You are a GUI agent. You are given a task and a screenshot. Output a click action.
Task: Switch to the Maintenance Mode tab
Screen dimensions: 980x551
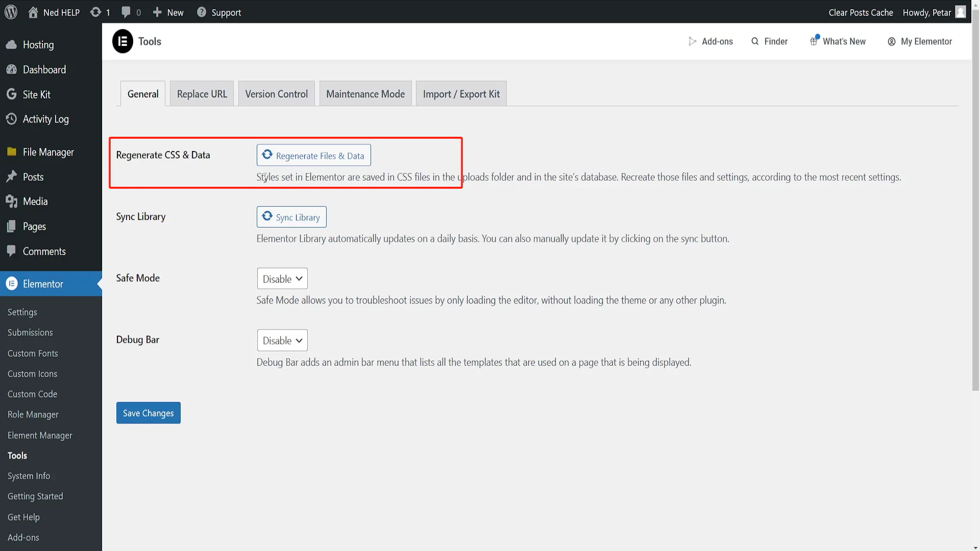[365, 94]
